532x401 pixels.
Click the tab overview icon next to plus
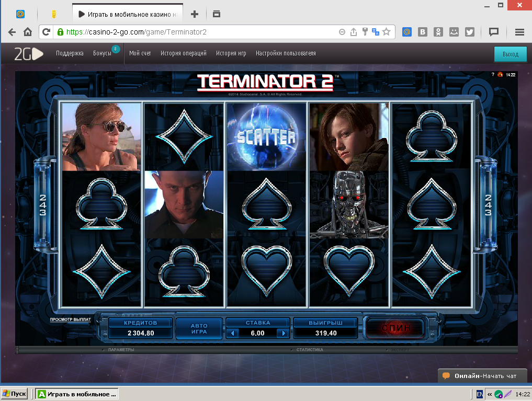(x=217, y=14)
